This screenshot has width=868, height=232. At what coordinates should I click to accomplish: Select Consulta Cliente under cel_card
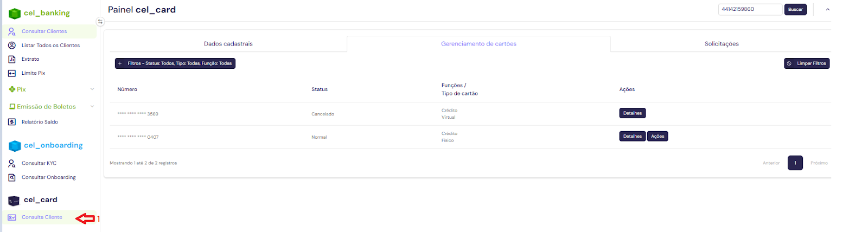coord(42,217)
